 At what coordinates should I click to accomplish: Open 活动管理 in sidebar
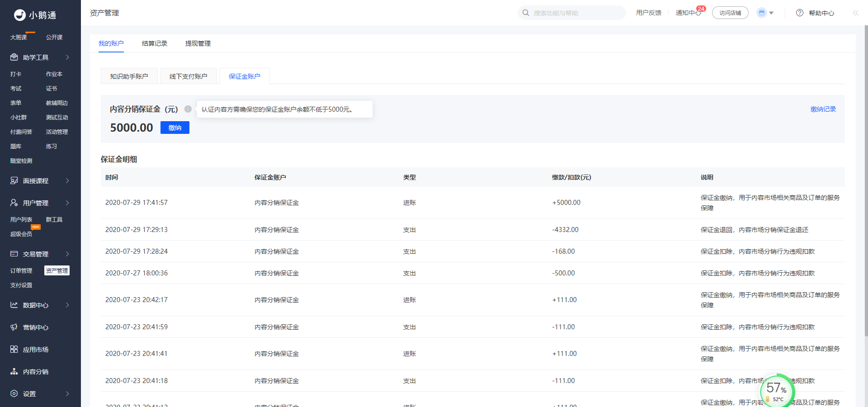(57, 132)
